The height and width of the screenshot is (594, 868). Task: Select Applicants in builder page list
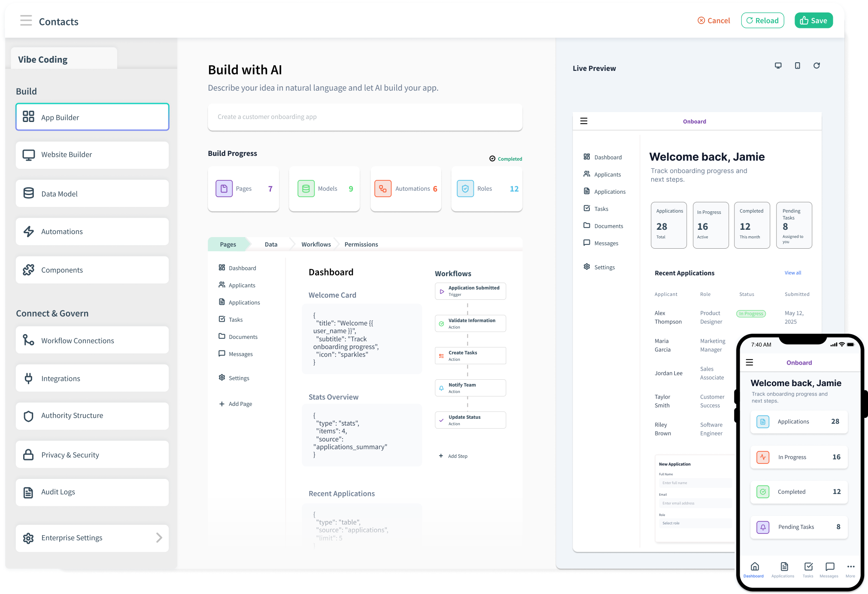(237, 285)
